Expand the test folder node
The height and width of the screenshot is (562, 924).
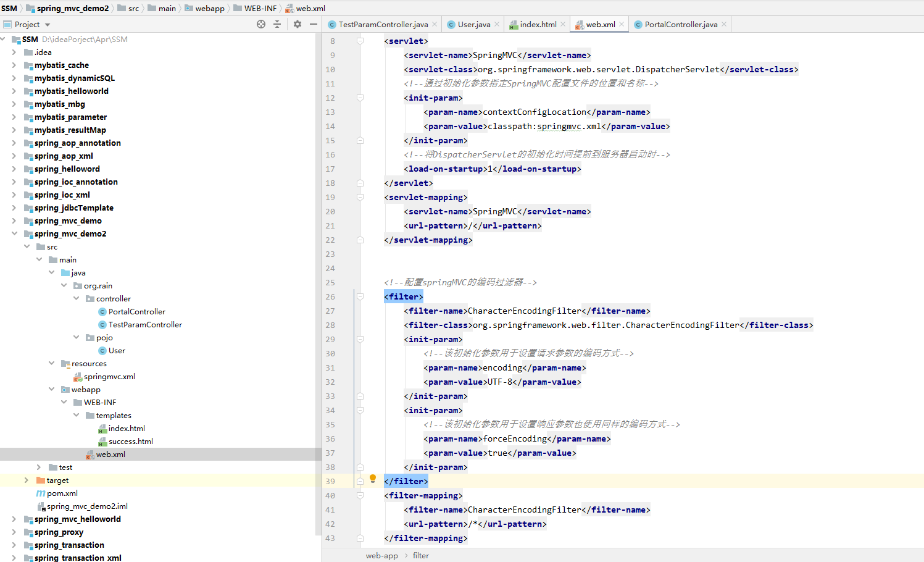pyautogui.click(x=39, y=467)
